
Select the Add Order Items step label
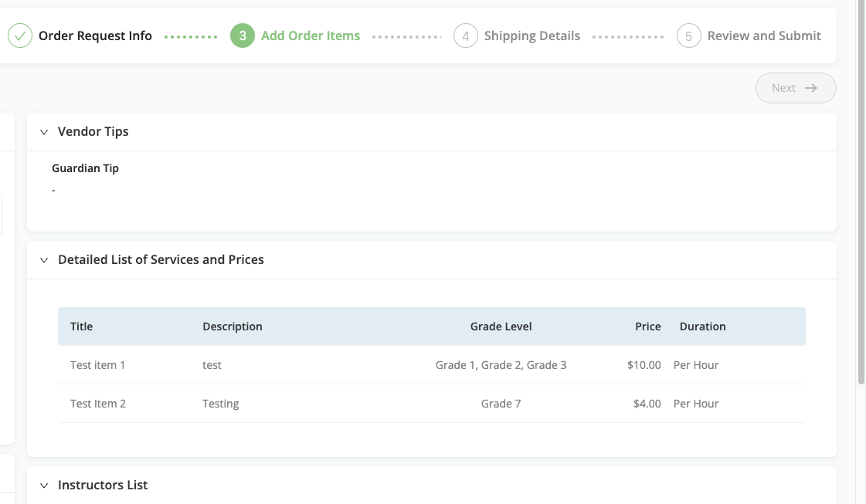pyautogui.click(x=311, y=36)
